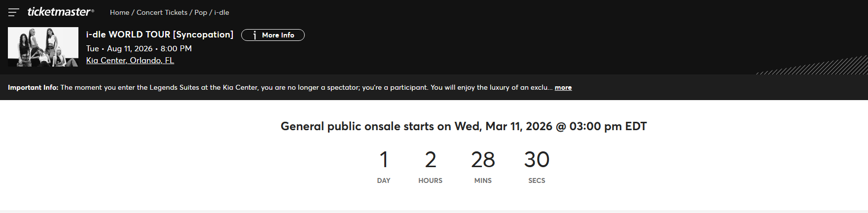Click the i-dle WORLD TOUR [Syncopation] title
The width and height of the screenshot is (868, 213).
159,35
